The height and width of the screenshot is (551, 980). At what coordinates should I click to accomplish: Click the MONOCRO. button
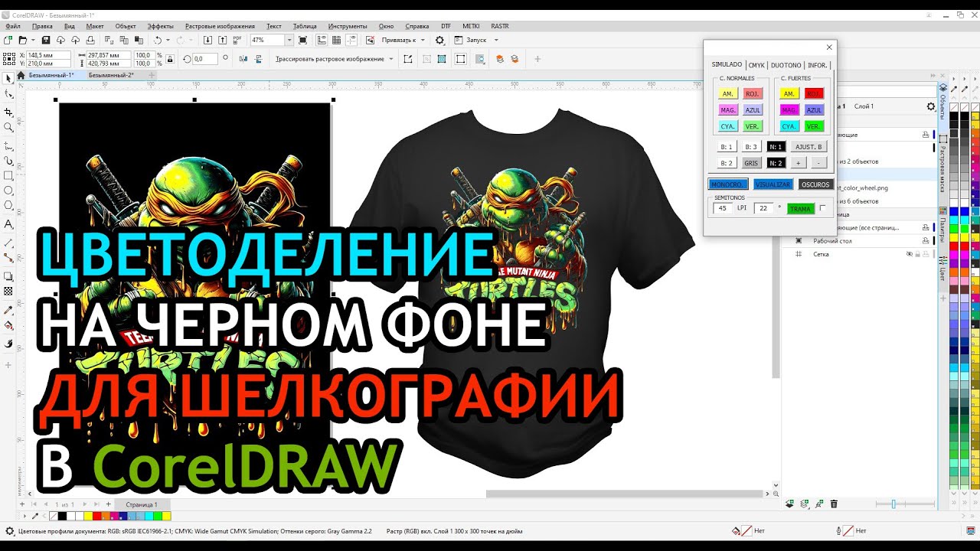(728, 184)
